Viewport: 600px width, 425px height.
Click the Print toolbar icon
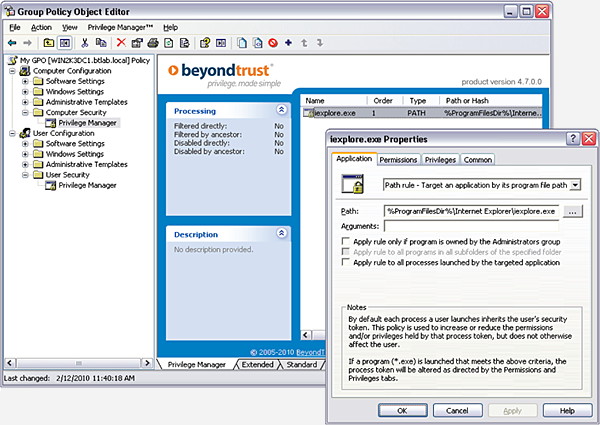click(153, 43)
